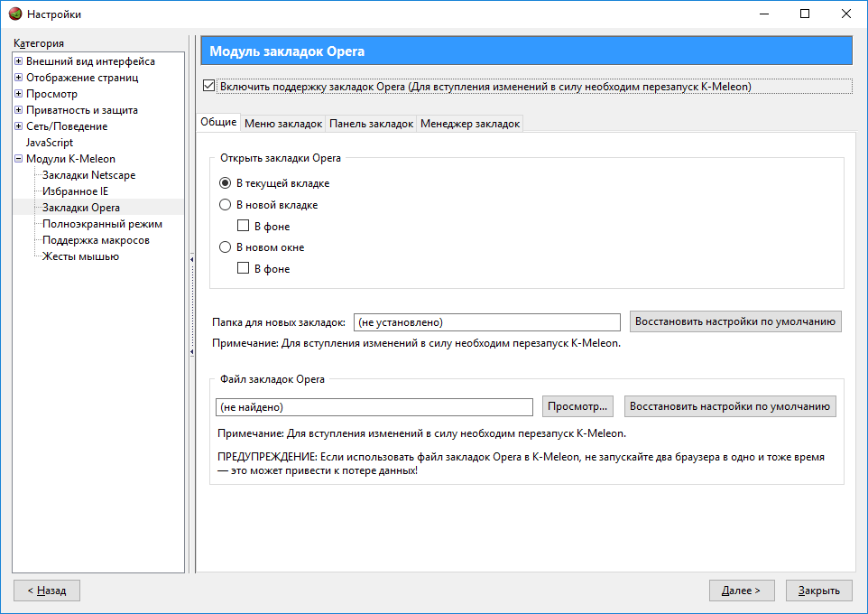The image size is (868, 614).
Task: Expand Сеть/Поведение category
Action: (x=18, y=126)
